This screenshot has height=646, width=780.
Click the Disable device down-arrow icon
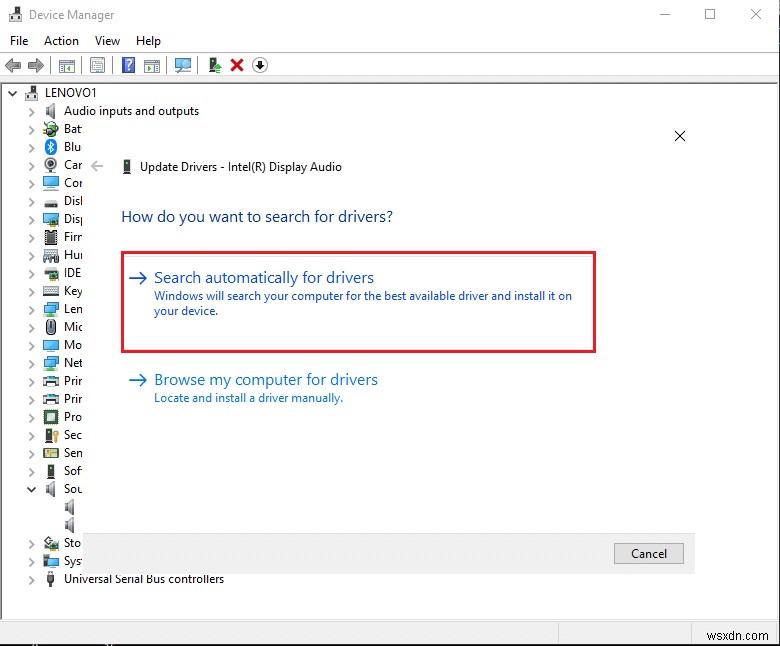click(x=260, y=65)
